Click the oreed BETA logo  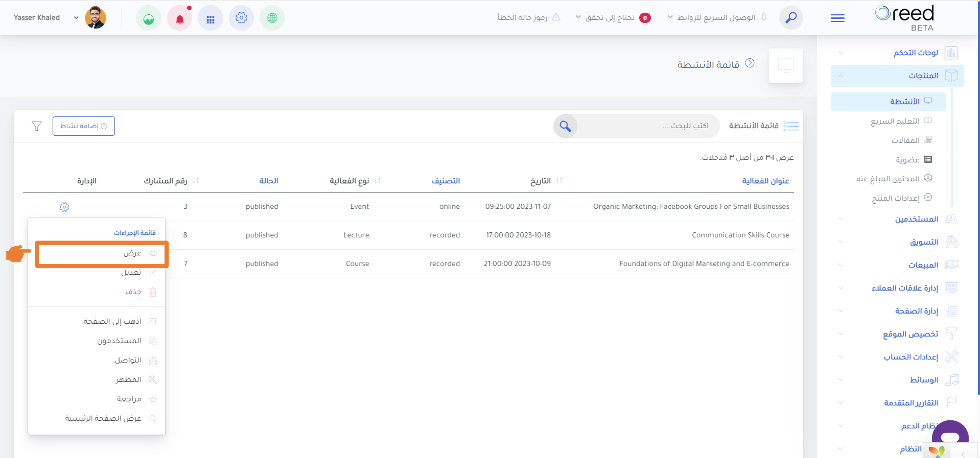[x=904, y=18]
